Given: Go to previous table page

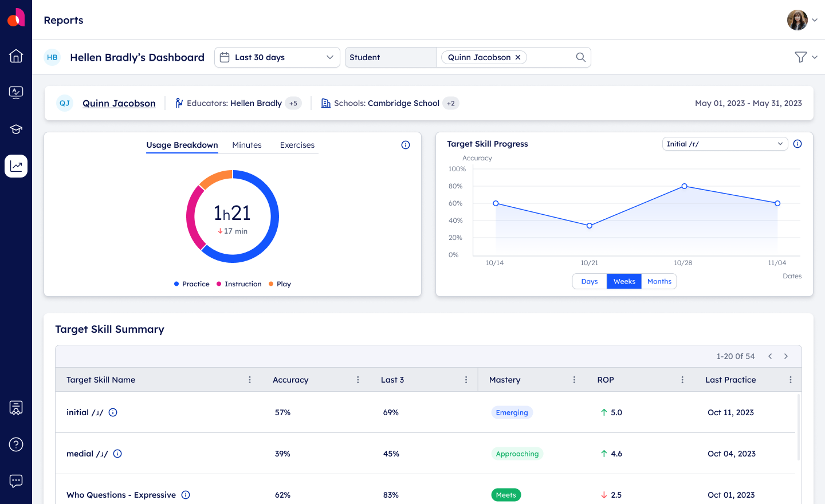Looking at the screenshot, I should tap(770, 356).
